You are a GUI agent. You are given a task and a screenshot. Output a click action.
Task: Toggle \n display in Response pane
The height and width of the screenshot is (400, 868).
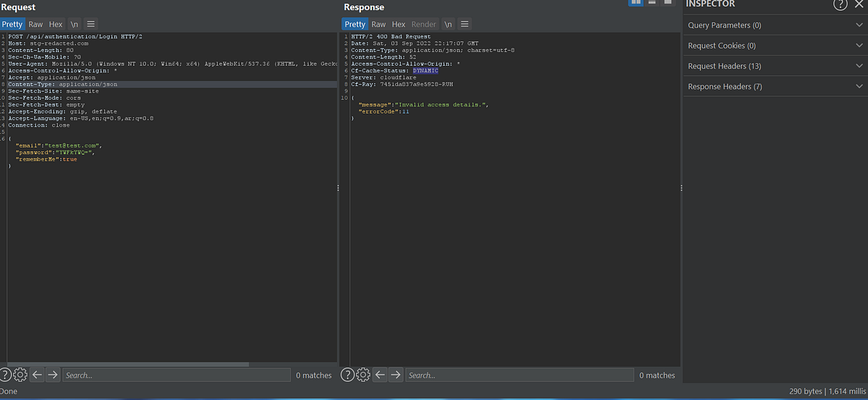click(448, 24)
